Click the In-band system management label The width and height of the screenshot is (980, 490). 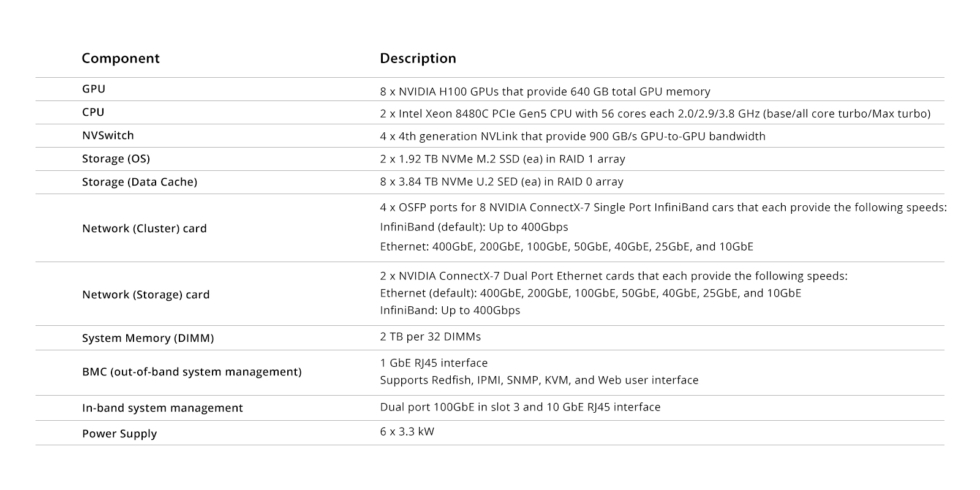[162, 408]
